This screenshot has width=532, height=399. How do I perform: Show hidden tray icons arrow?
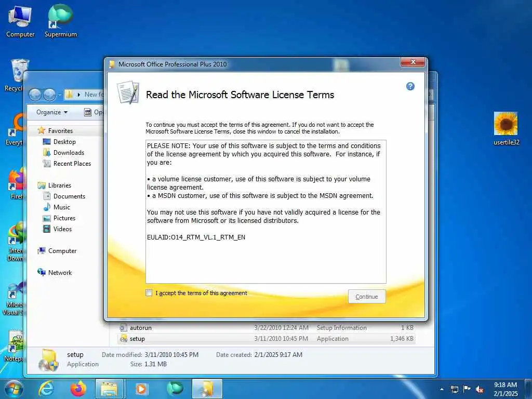pos(442,389)
